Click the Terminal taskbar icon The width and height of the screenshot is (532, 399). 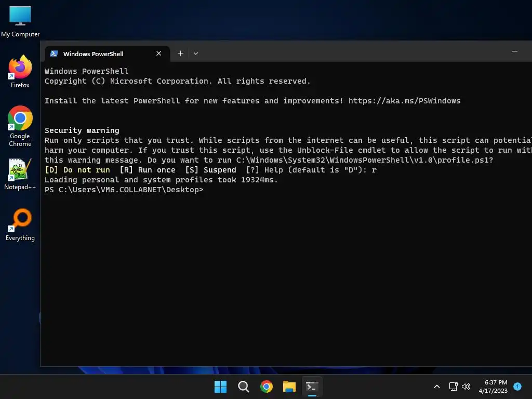pyautogui.click(x=312, y=387)
